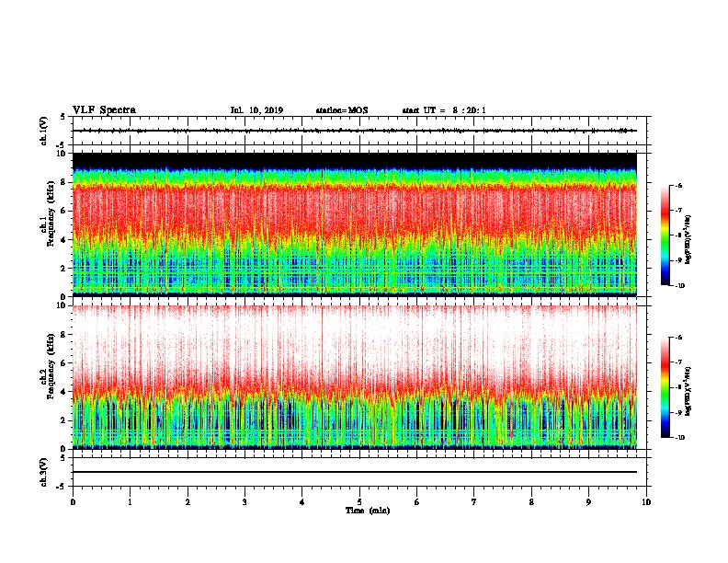The height and width of the screenshot is (563, 728).
Task: Click the "10" kHz tick of ch.2 spectrogram
Action: point(63,305)
